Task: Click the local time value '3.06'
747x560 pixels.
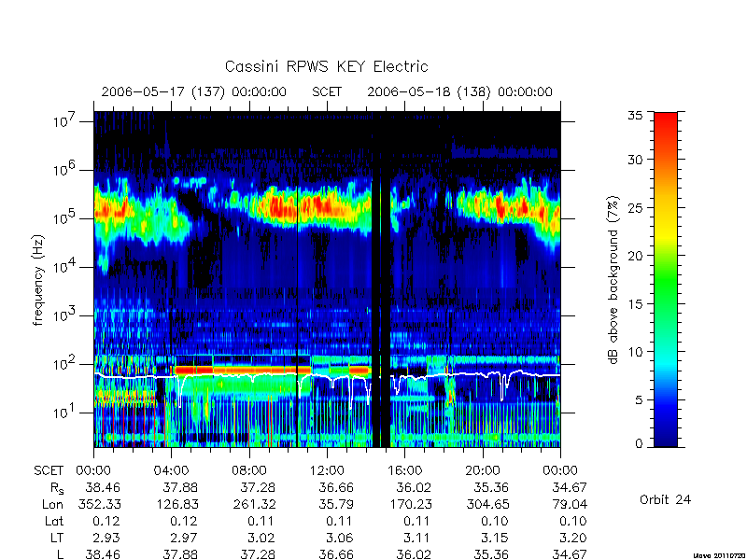Action: 340,539
